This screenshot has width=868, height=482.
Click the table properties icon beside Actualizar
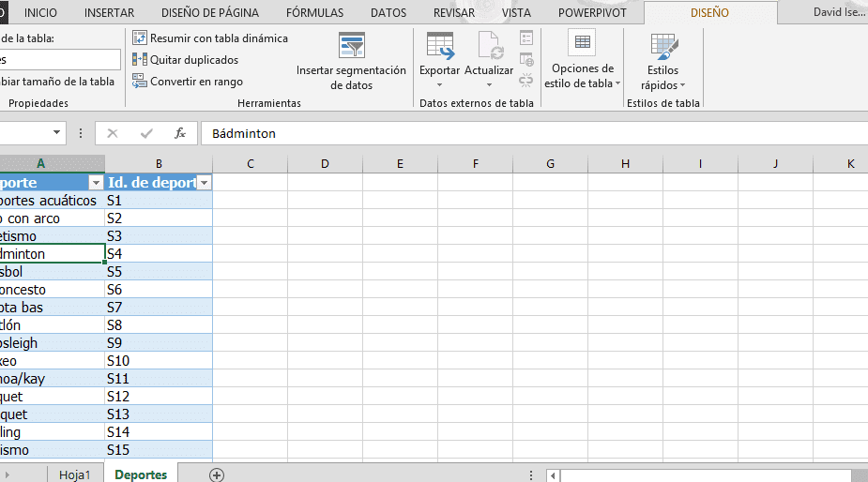(x=526, y=38)
